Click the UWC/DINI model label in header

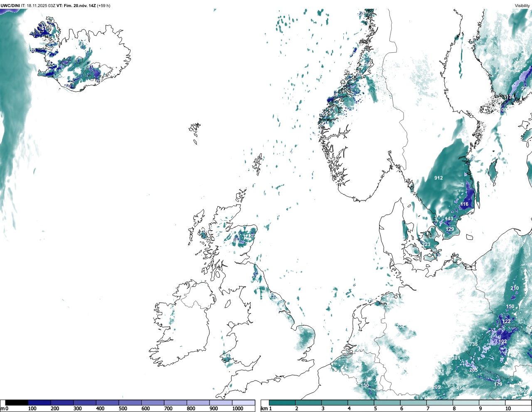click(x=10, y=5)
